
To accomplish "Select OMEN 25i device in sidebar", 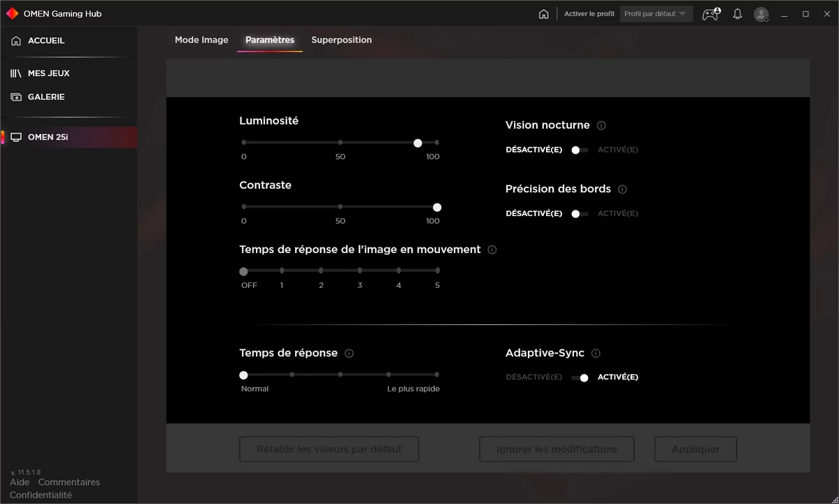I will 69,137.
